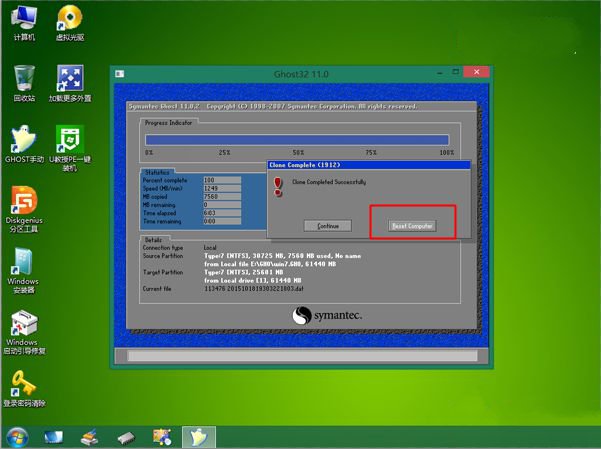The height and width of the screenshot is (449, 601).
Task: Click the memory chip icon in the taskbar
Action: (x=126, y=438)
